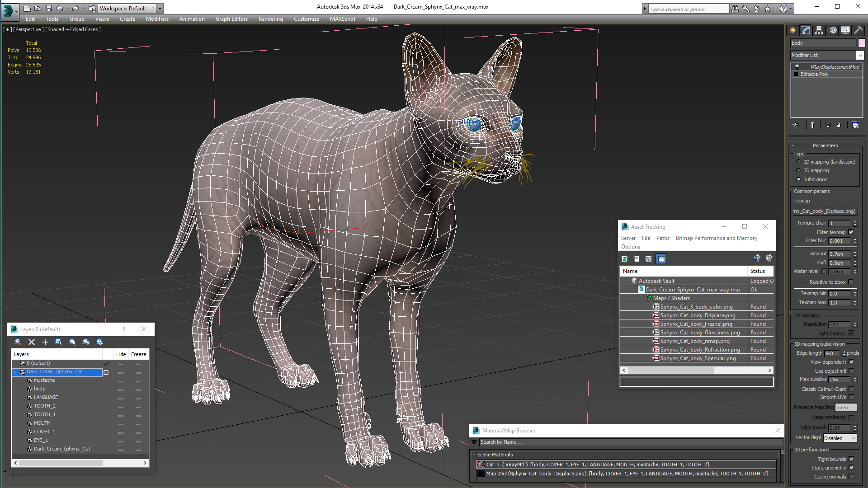Viewport: 868px width, 488px height.
Task: Toggle the View-dependent checkbox
Action: [x=851, y=362]
